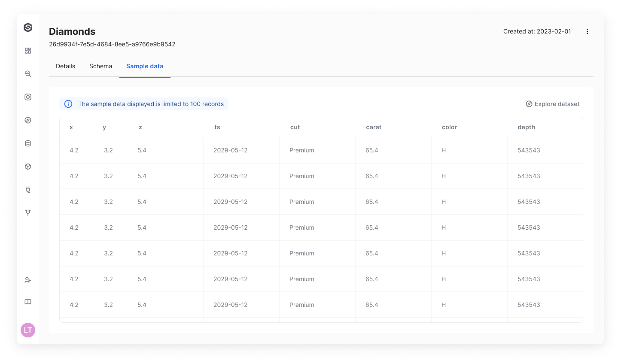Open the plug connections icon
This screenshot has width=621, height=364.
tap(28, 190)
